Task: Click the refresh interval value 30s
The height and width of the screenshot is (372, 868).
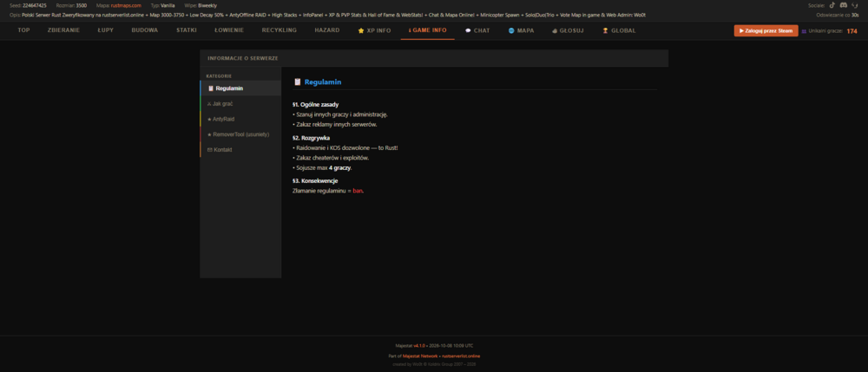Action: coord(855,15)
